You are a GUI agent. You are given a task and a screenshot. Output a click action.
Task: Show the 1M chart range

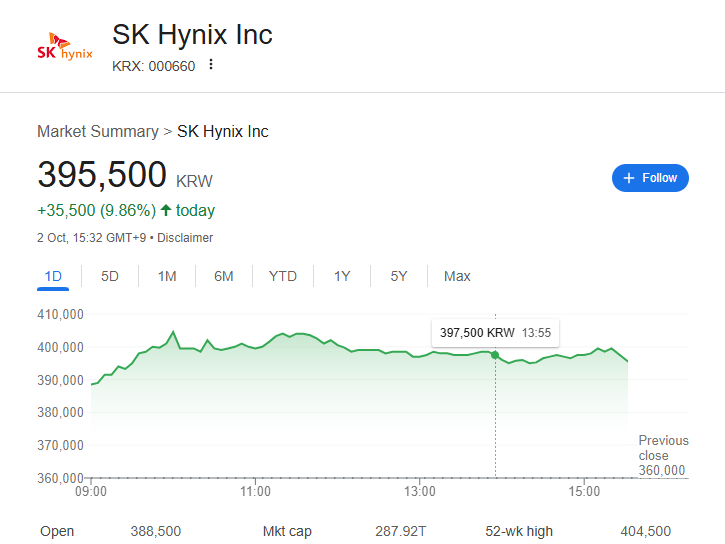point(167,276)
